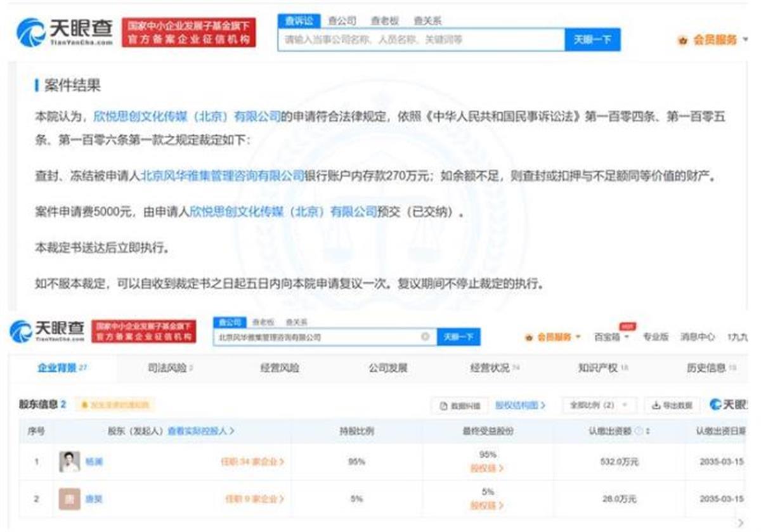
Task: Select the lower 查关系 search tab
Action: point(296,322)
